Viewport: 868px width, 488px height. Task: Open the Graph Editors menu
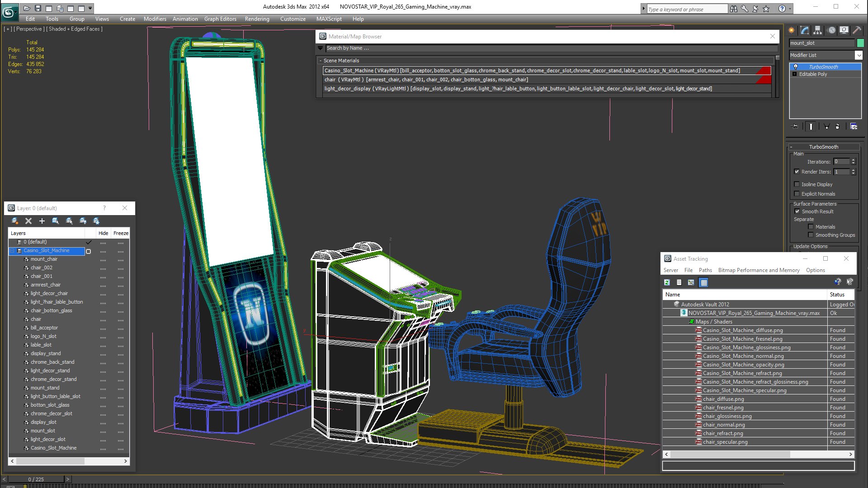click(220, 19)
